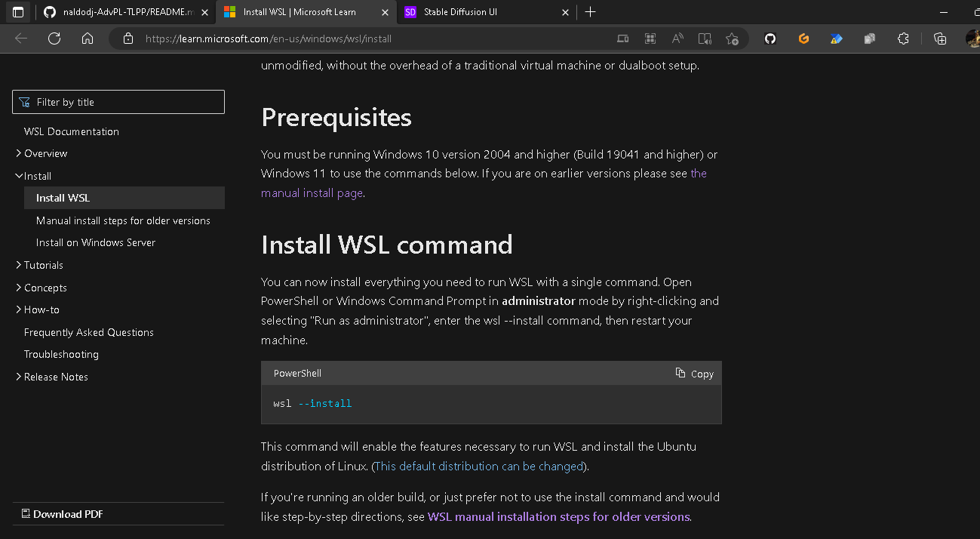Add this page to Favorites

click(x=732, y=38)
